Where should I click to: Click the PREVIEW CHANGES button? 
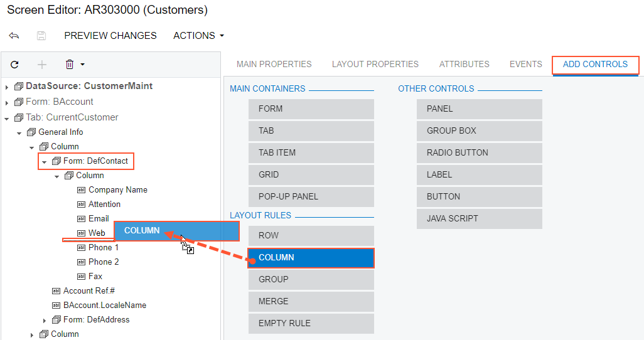pyautogui.click(x=110, y=36)
